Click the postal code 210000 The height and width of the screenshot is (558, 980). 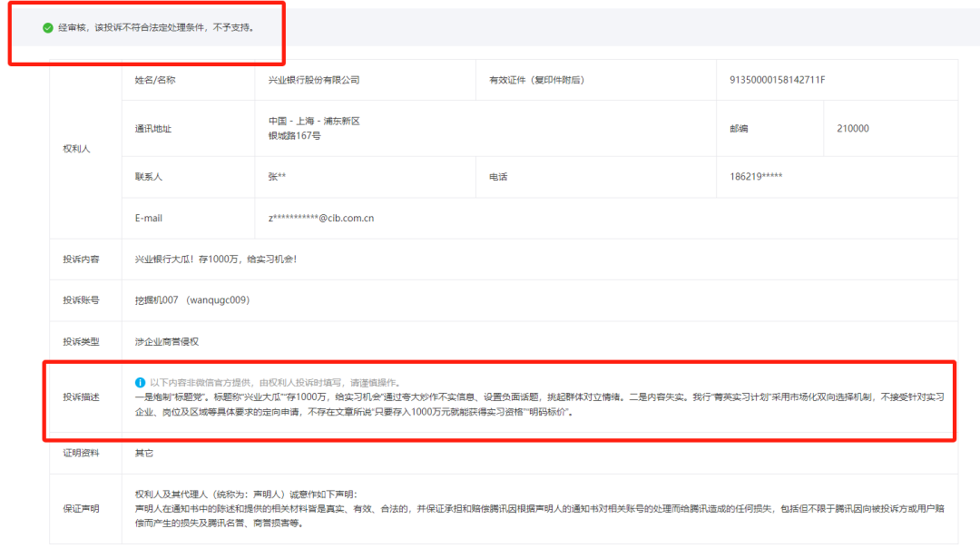point(852,128)
